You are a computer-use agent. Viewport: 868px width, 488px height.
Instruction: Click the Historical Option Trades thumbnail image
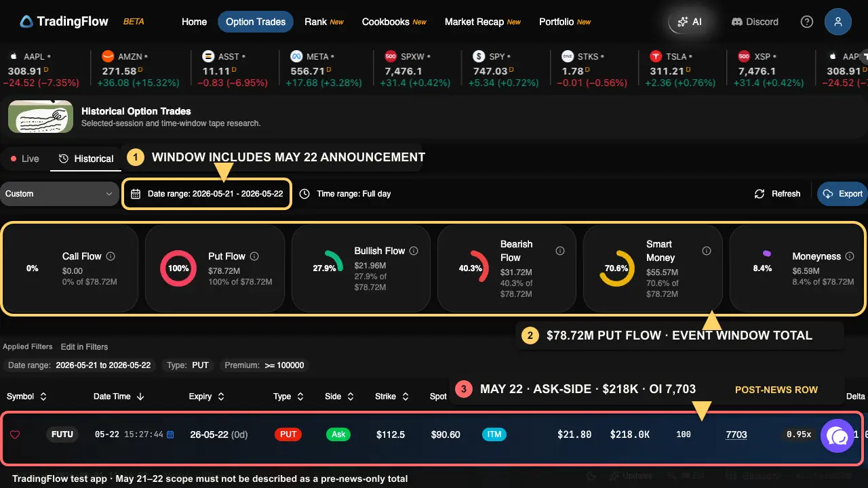[41, 117]
